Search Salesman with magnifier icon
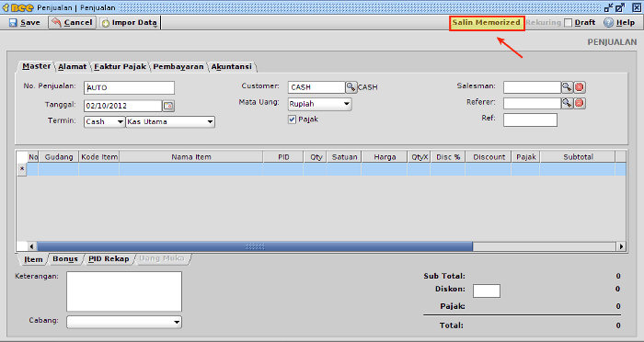The image size is (644, 342). click(x=567, y=87)
